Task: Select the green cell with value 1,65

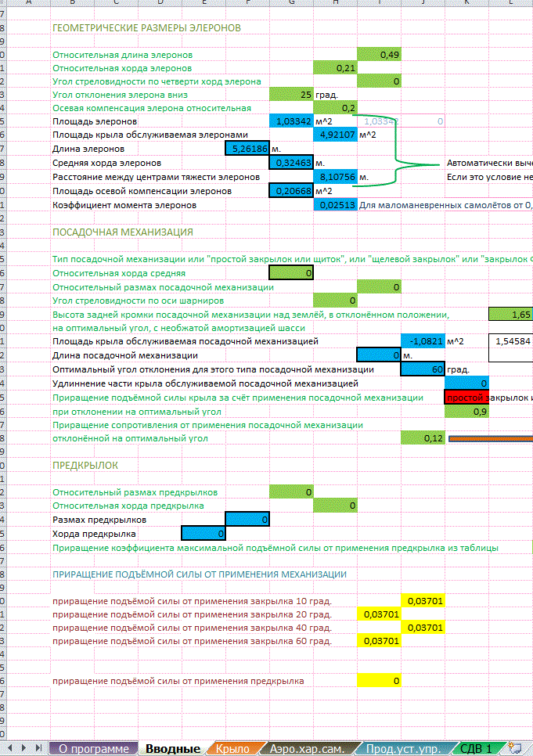Action: [x=510, y=314]
